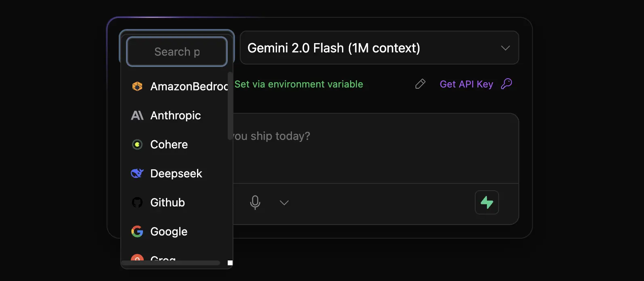Pick Github from the provider list
The image size is (644, 281).
(168, 202)
